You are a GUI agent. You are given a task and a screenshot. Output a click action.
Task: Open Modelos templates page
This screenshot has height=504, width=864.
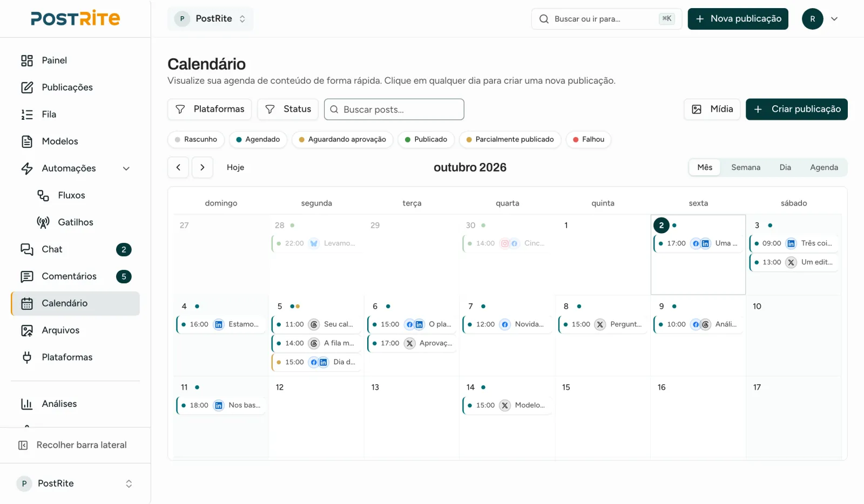pos(75,141)
